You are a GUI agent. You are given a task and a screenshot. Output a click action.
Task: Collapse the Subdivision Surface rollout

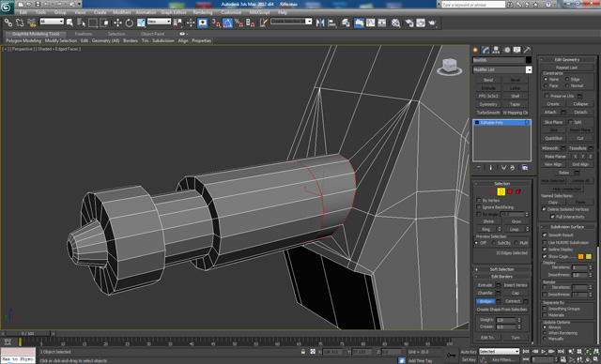pos(567,227)
